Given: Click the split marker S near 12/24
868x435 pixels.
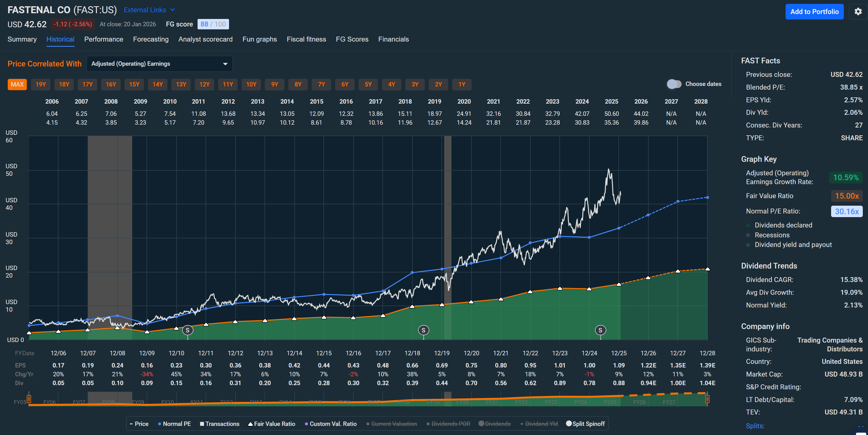Looking at the screenshot, I should click(x=600, y=330).
